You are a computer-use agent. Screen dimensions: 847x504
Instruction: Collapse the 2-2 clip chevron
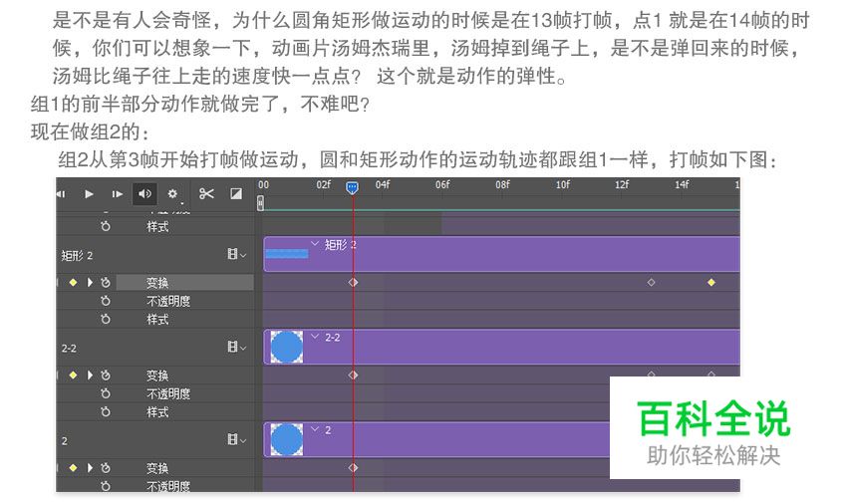315,337
